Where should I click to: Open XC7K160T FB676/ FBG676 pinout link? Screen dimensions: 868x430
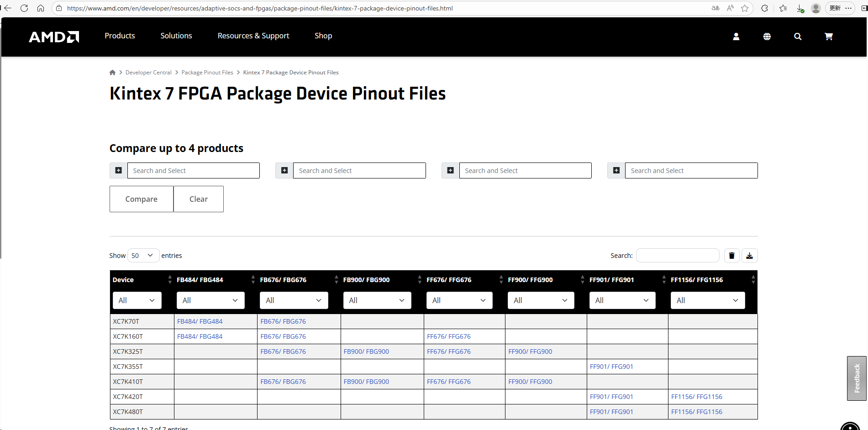(x=283, y=336)
